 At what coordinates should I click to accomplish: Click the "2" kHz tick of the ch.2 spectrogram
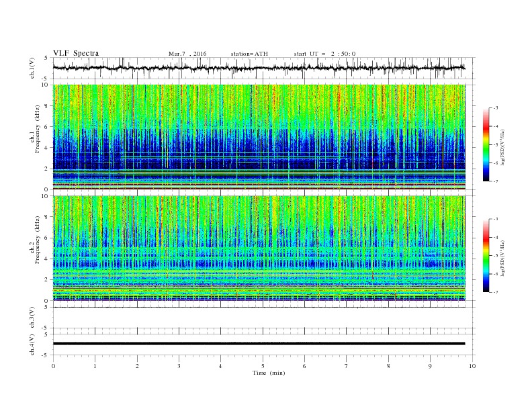(x=46, y=280)
